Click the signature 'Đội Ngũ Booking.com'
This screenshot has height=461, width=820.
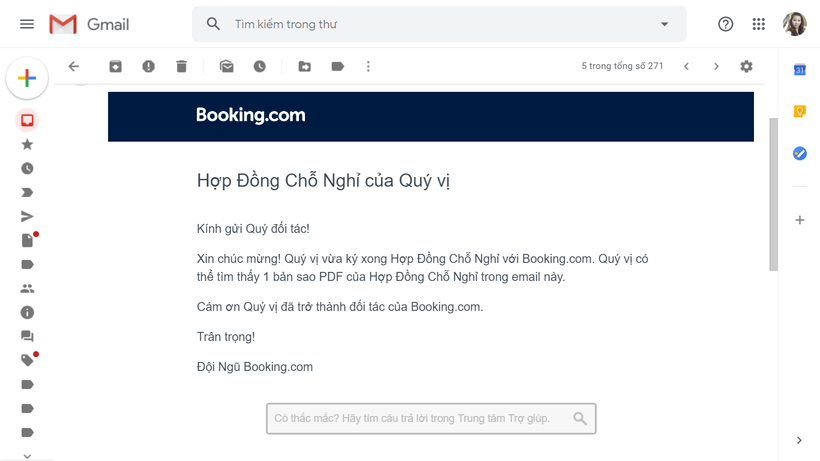(x=255, y=367)
